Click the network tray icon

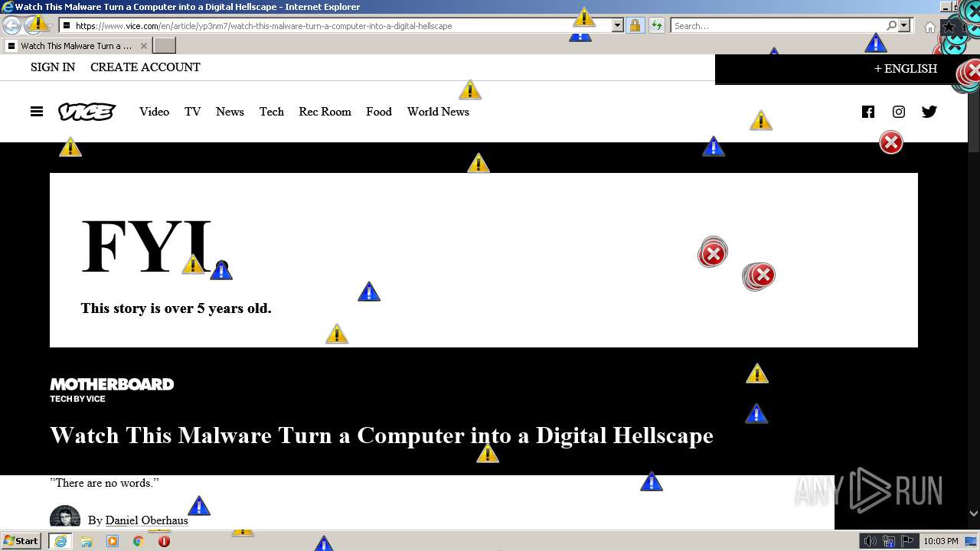889,541
